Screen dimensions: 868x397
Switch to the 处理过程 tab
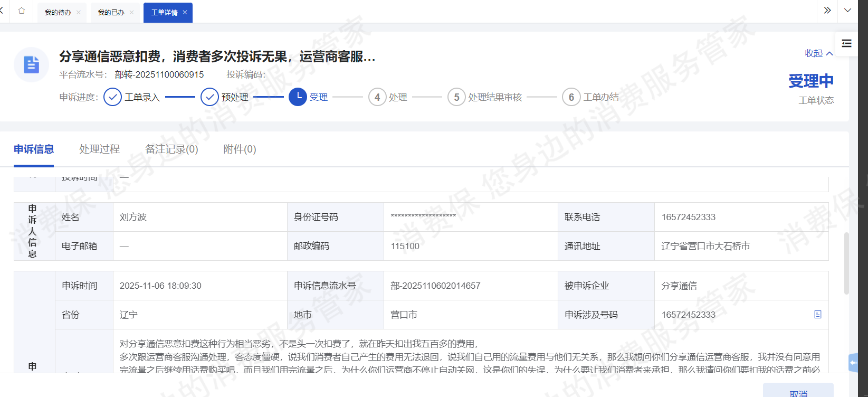(99, 149)
